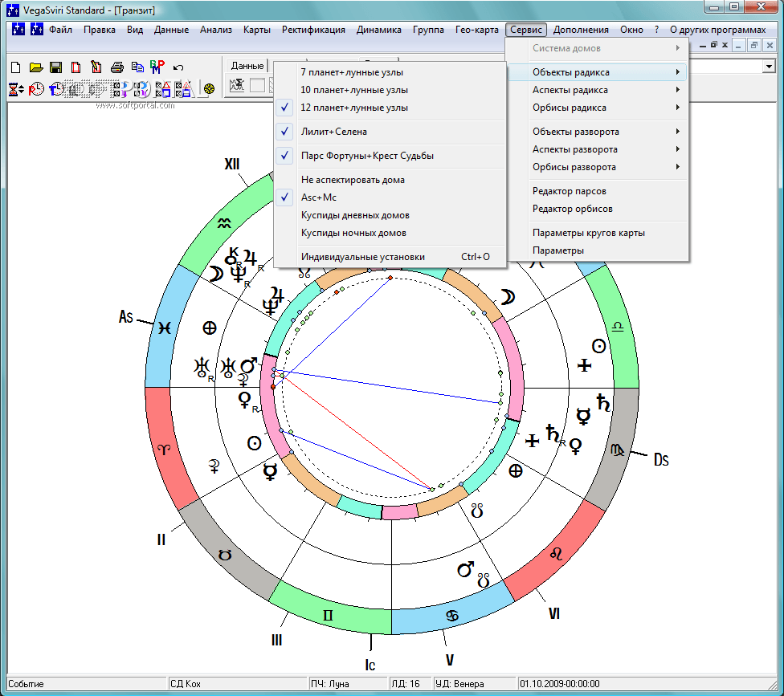Click the yellow zodiac wheel icon
This screenshot has width=784, height=696.
[x=209, y=89]
